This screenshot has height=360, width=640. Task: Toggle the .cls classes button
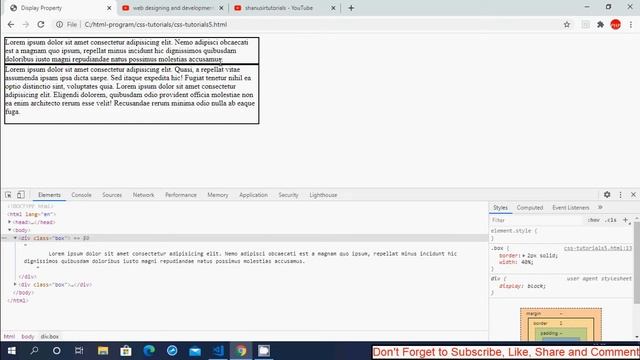pos(611,220)
